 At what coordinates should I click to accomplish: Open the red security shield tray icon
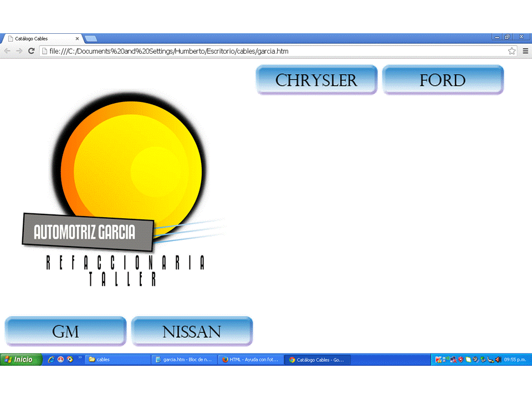[461, 359]
